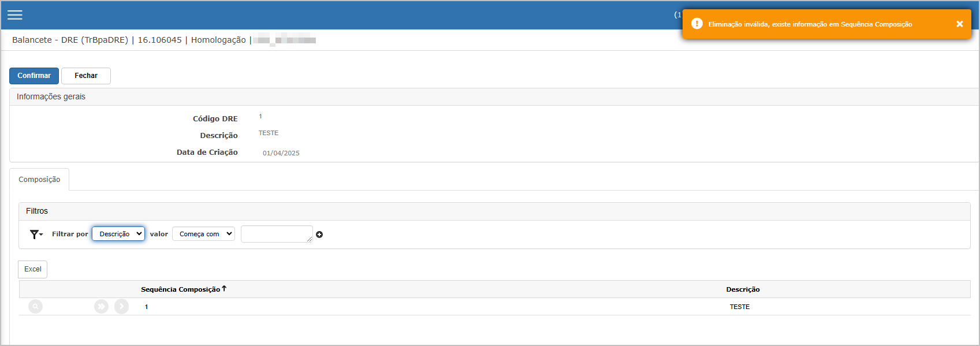Expand the 'Filtrar por' Descrição dropdown

pos(118,233)
